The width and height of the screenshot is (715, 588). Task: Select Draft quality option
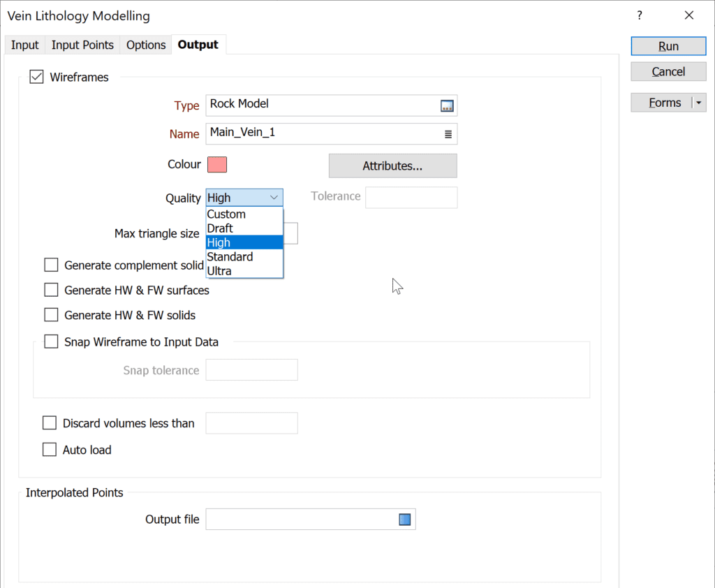[x=220, y=228]
